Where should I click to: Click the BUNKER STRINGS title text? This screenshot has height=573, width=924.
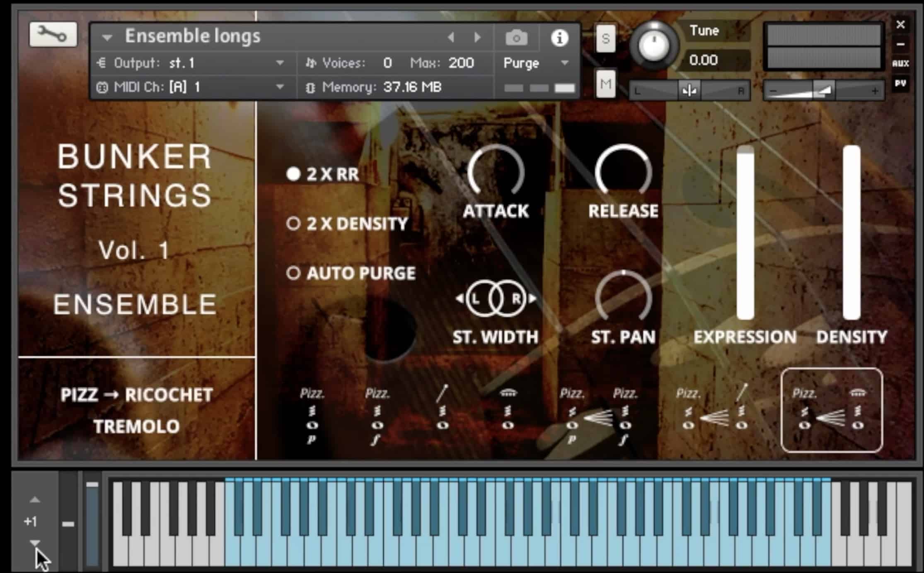135,176
